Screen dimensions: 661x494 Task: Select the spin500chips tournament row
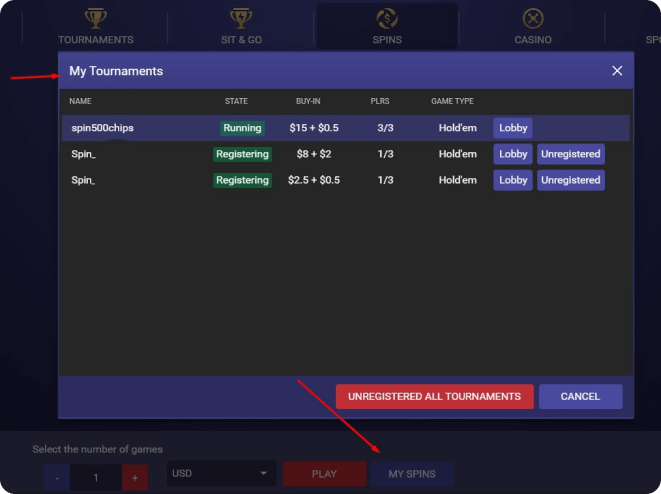(x=140, y=128)
